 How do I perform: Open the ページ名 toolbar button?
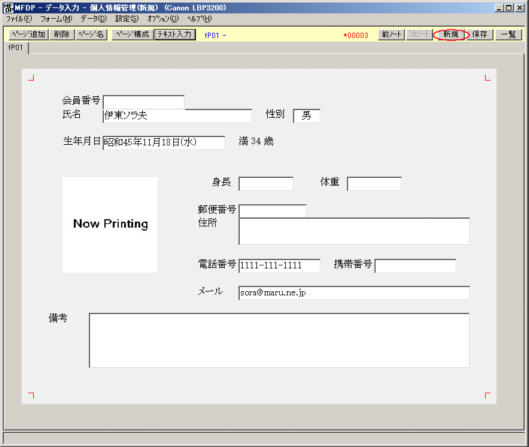(91, 34)
